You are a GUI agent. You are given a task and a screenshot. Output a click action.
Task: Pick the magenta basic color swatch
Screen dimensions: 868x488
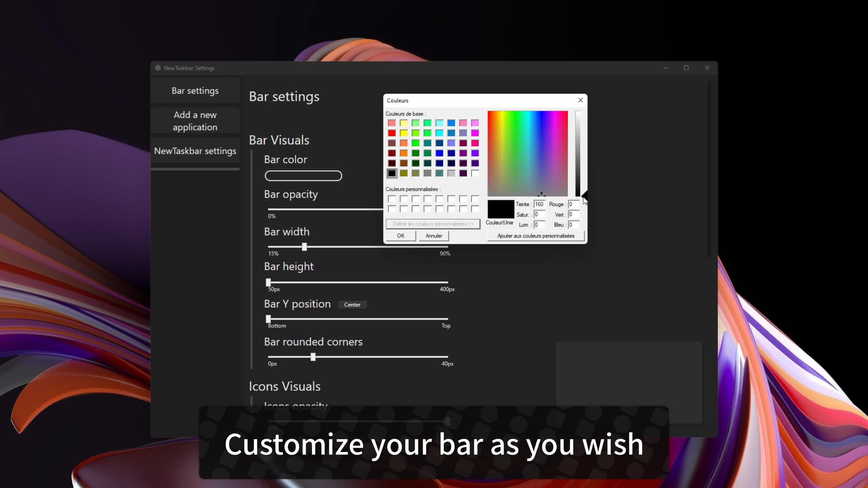tap(475, 133)
